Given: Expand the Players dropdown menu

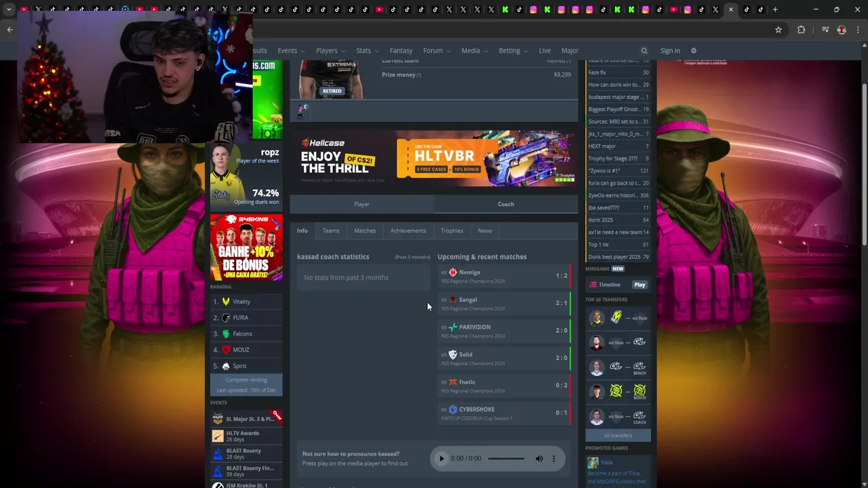Looking at the screenshot, I should (x=330, y=51).
